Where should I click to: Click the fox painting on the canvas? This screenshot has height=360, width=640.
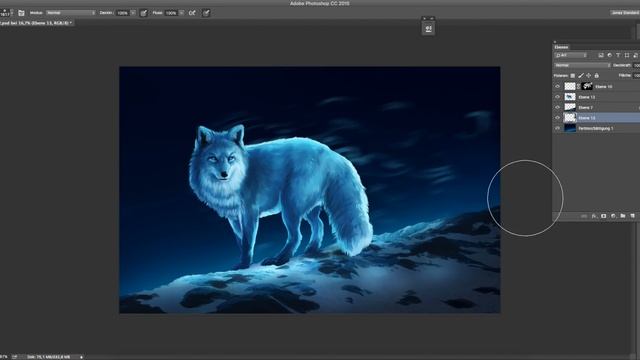[309, 190]
